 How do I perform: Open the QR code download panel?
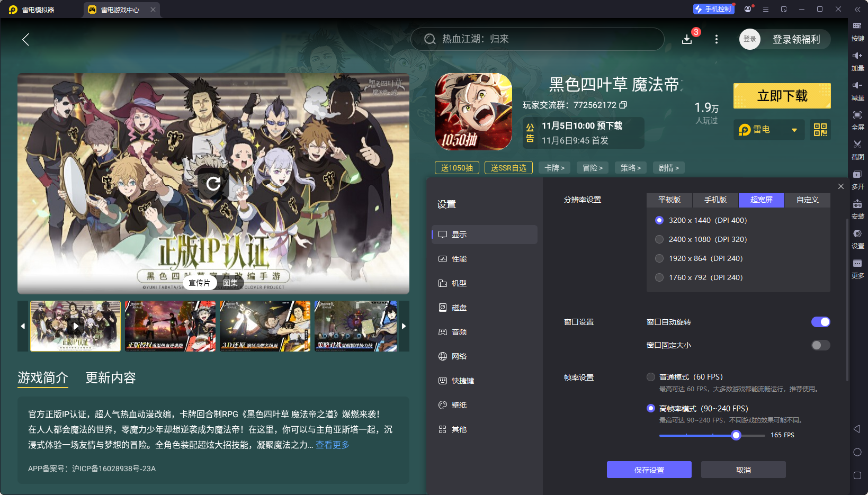click(820, 130)
